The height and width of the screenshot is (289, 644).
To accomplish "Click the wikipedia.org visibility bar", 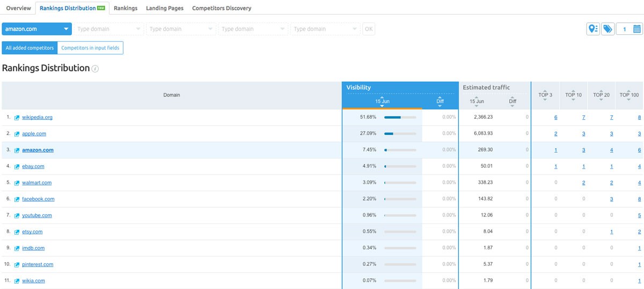I will click(x=400, y=117).
